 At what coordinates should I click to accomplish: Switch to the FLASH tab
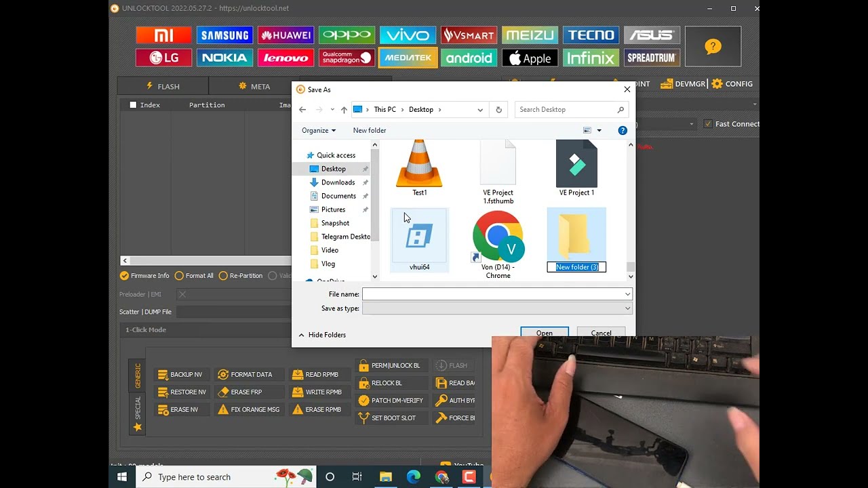[163, 86]
